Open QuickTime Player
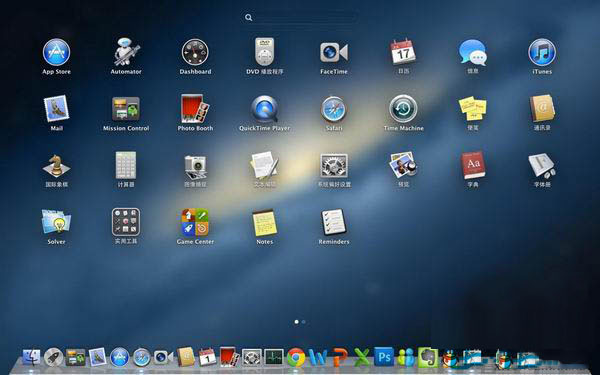The image size is (600, 375). point(264,109)
